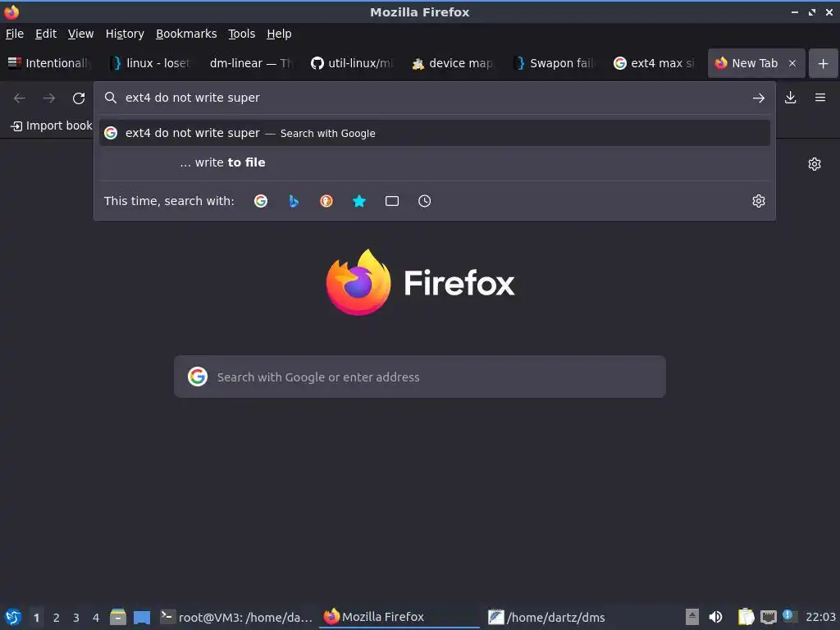
Task: Switch to workspace 1
Action: tap(36, 618)
